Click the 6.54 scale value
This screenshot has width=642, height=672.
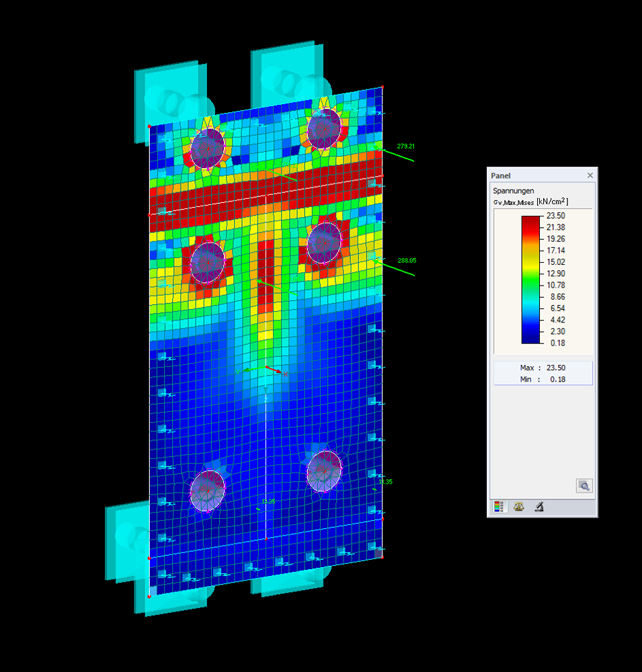(557, 308)
